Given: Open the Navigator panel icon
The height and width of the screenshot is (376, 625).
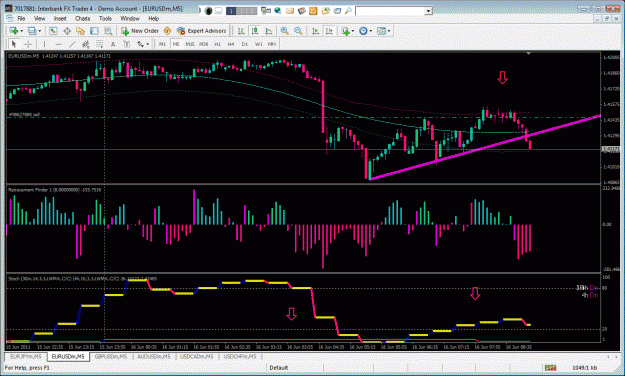Looking at the screenshot, I should point(81,31).
